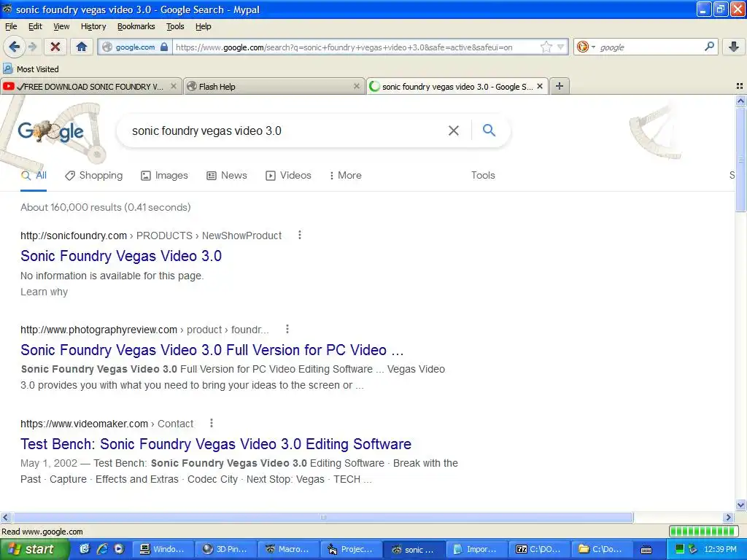The width and height of the screenshot is (747, 560).
Task: Select the All results tab
Action: (x=34, y=175)
